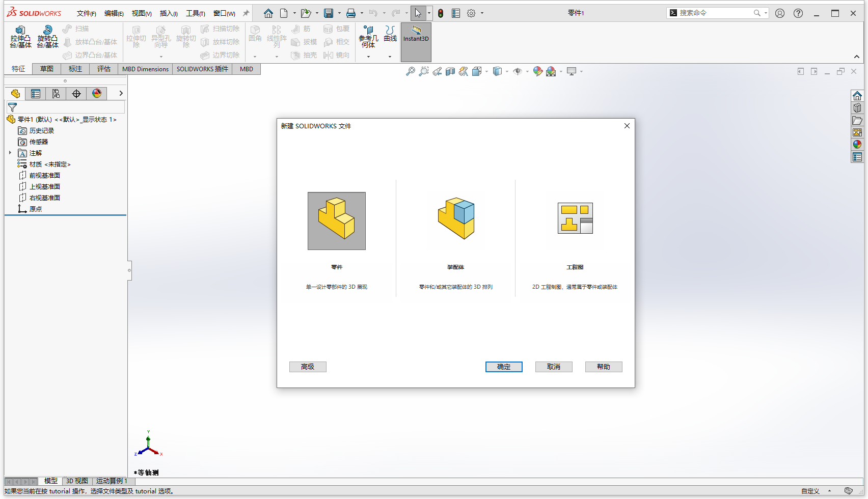Click the 帮助 button in the dialog
Screen dimensions: 868x499
(604, 367)
